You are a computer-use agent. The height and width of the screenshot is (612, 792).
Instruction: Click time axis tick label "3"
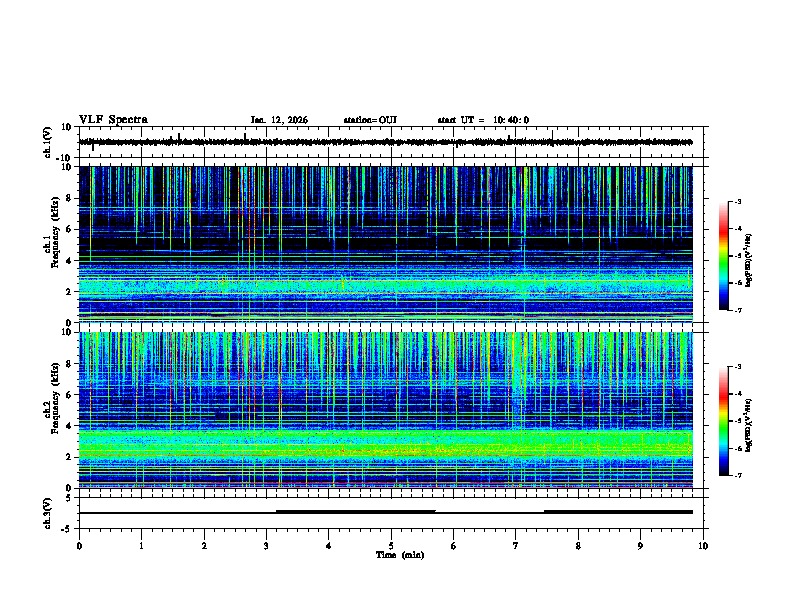click(x=266, y=546)
